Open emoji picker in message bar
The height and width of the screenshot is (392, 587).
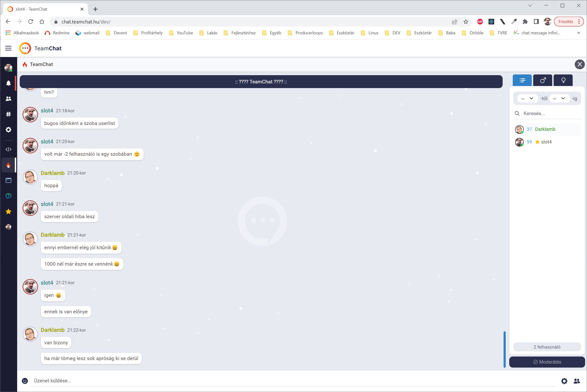click(x=25, y=380)
